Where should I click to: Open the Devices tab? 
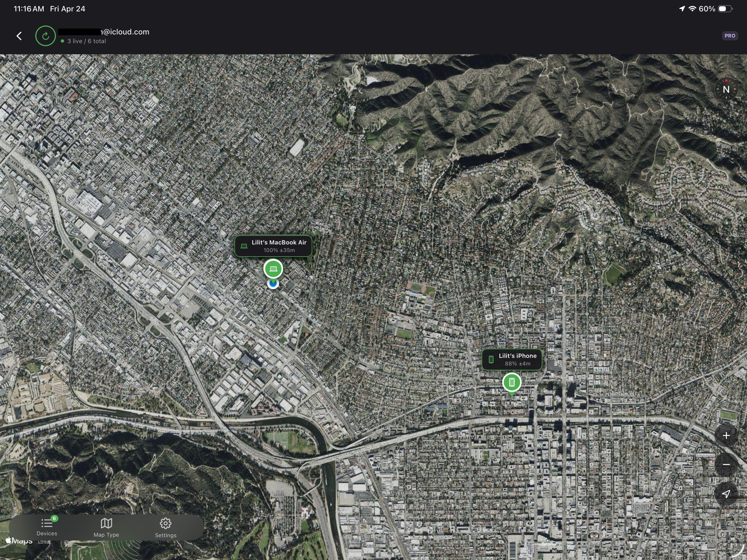pyautogui.click(x=47, y=527)
